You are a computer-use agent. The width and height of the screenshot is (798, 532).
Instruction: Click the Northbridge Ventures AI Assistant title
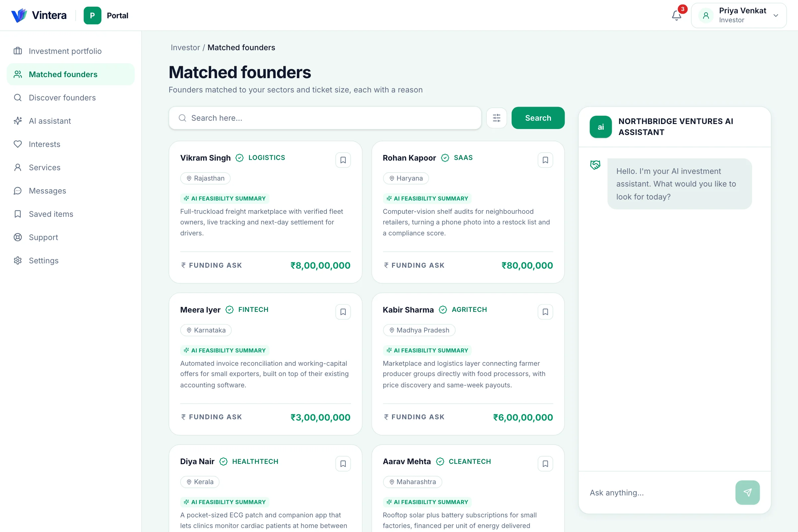click(x=676, y=127)
